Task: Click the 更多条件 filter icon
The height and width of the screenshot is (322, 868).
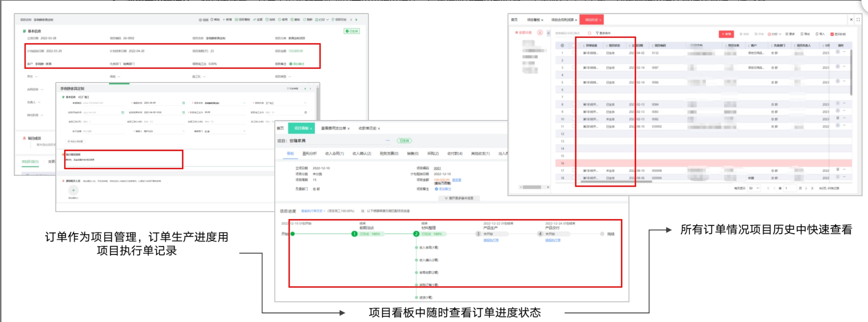Action: [x=597, y=33]
